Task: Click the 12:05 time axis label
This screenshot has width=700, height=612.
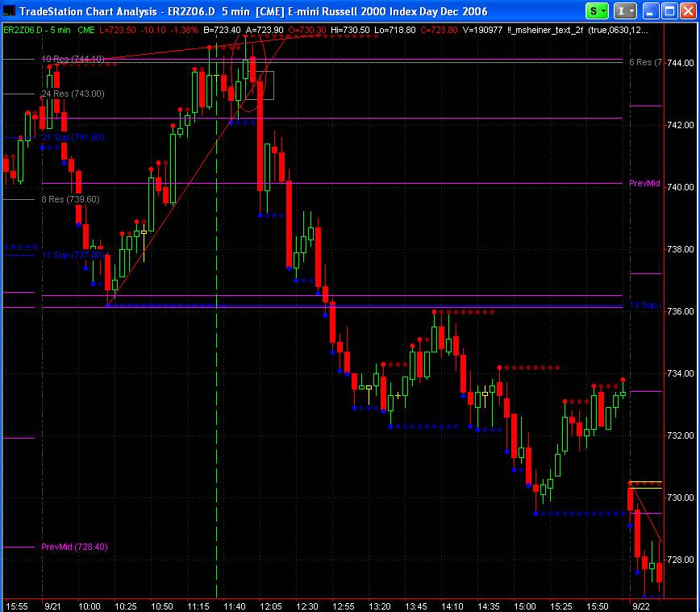Action: point(270,606)
